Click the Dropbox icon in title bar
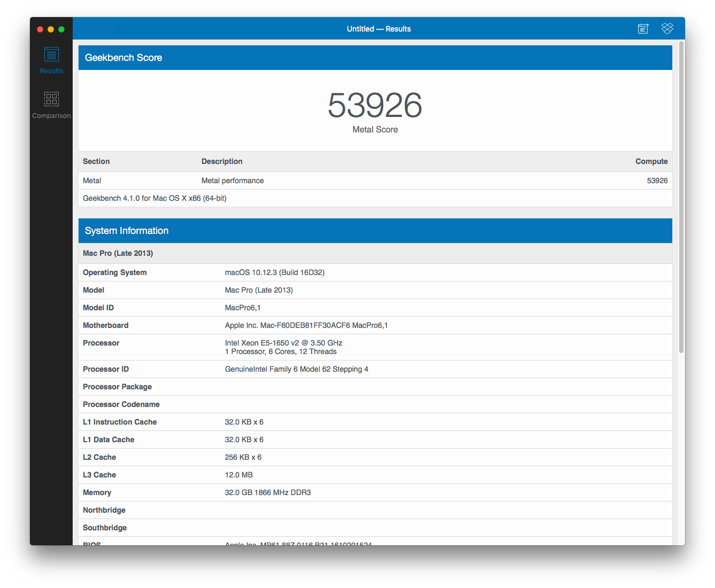This screenshot has height=588, width=715. tap(667, 28)
